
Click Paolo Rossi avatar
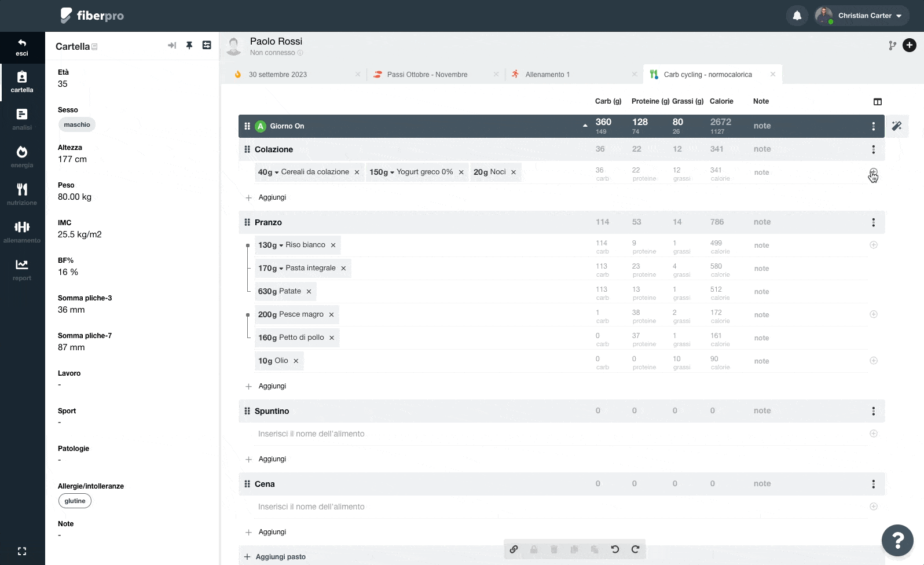pos(234,46)
